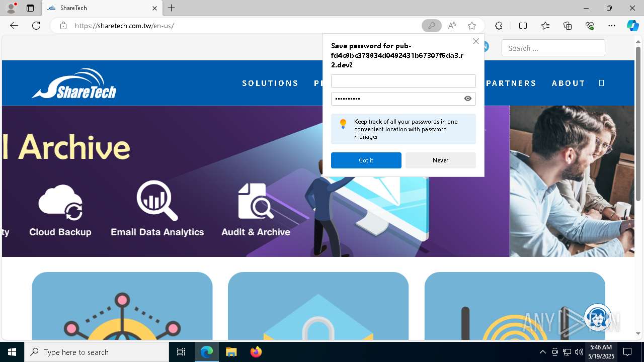Click the address bar URL
Image resolution: width=644 pixels, height=362 pixels.
click(x=124, y=26)
